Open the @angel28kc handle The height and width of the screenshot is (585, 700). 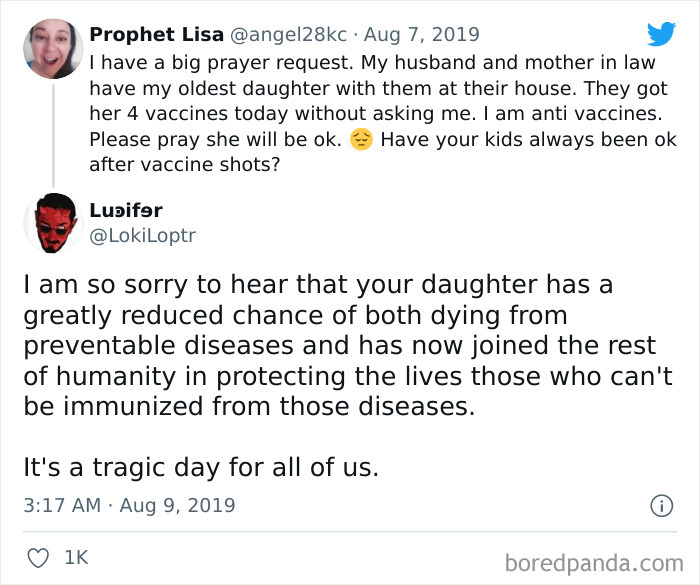[290, 34]
